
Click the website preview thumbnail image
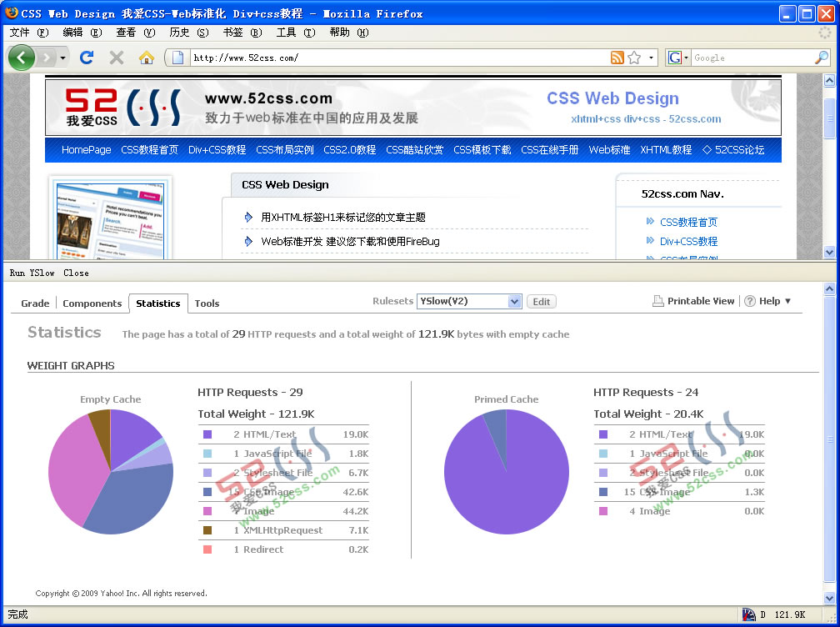pos(110,220)
